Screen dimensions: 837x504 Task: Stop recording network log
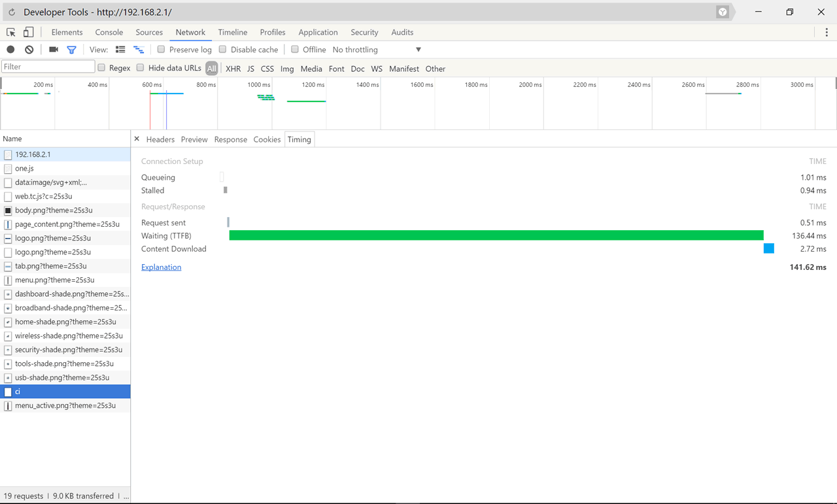click(x=10, y=50)
